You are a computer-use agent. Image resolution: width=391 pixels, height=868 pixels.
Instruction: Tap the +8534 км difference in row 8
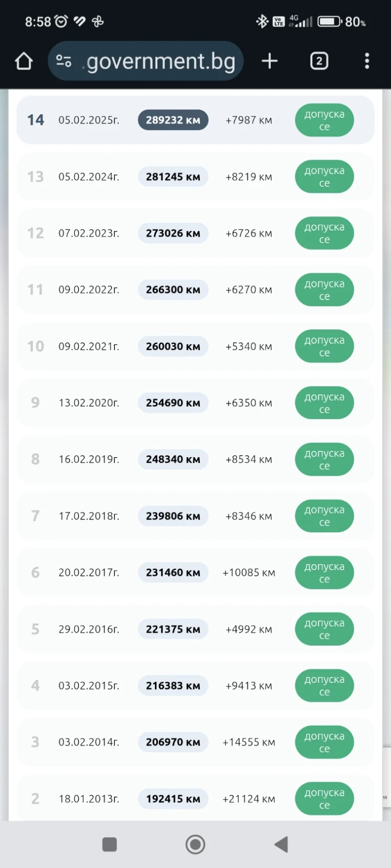tap(248, 460)
